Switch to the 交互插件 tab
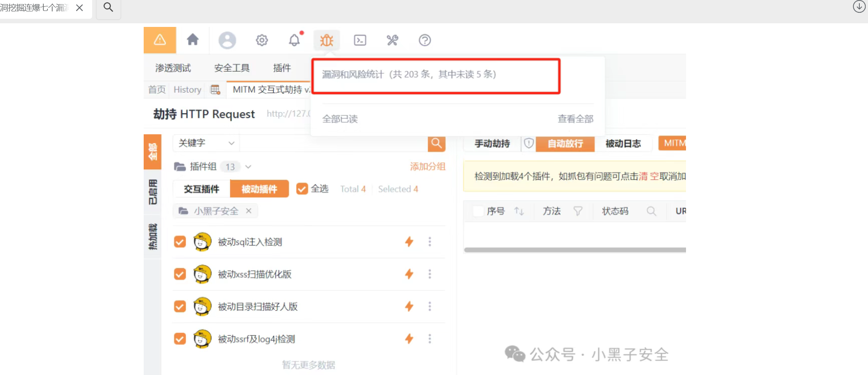 coord(202,189)
